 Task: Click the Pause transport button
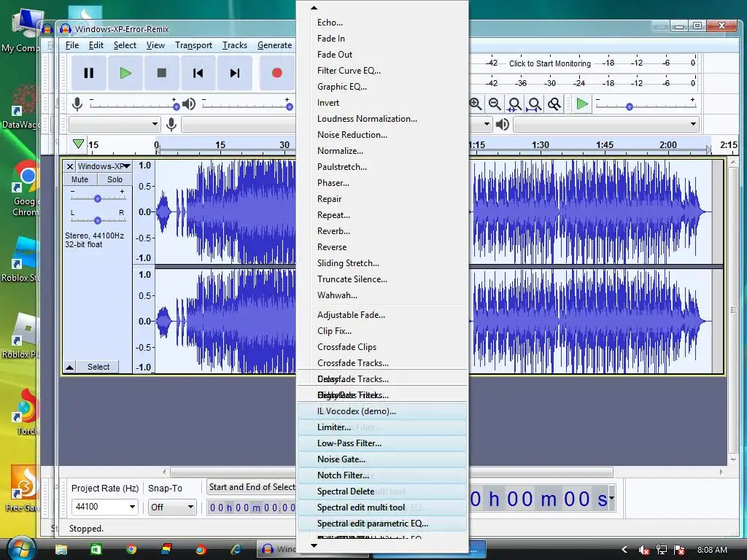pyautogui.click(x=88, y=73)
